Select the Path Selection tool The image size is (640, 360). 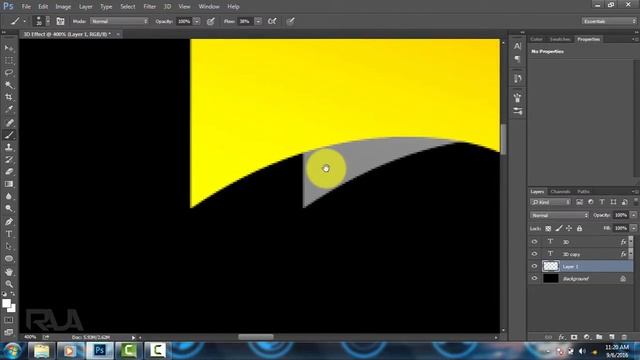pyautogui.click(x=9, y=246)
